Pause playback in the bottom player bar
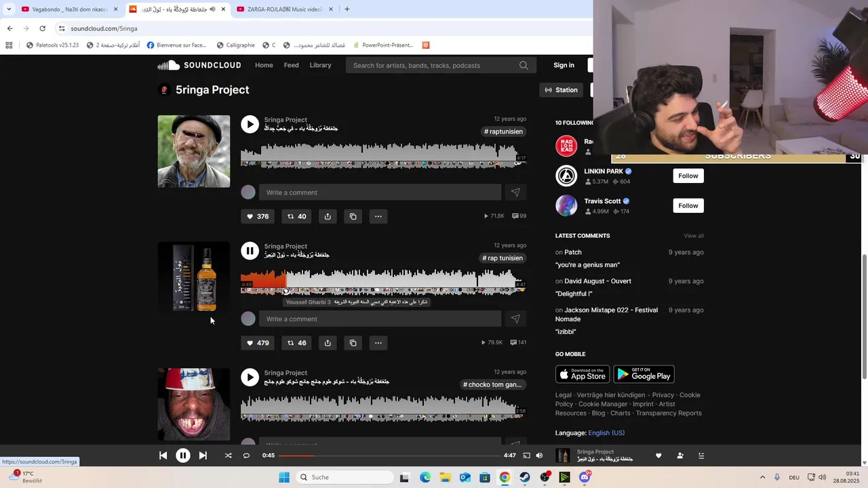The width and height of the screenshot is (868, 488). [183, 455]
